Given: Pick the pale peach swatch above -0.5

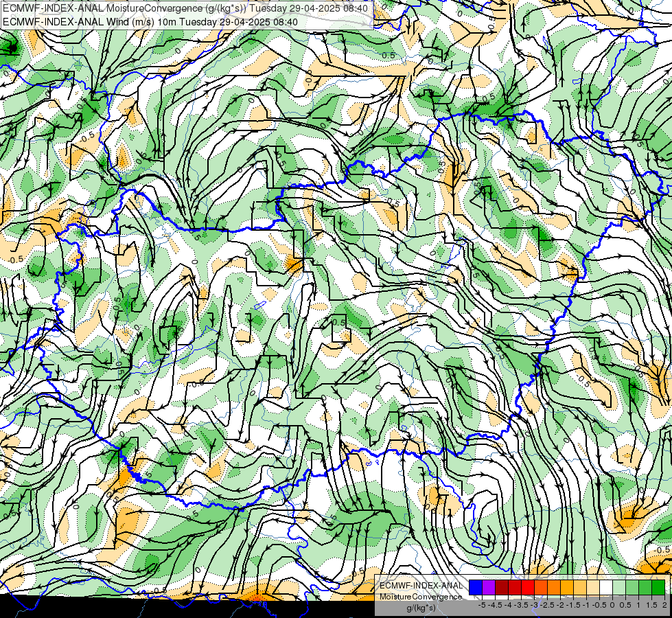Looking at the screenshot, I should [x=593, y=588].
